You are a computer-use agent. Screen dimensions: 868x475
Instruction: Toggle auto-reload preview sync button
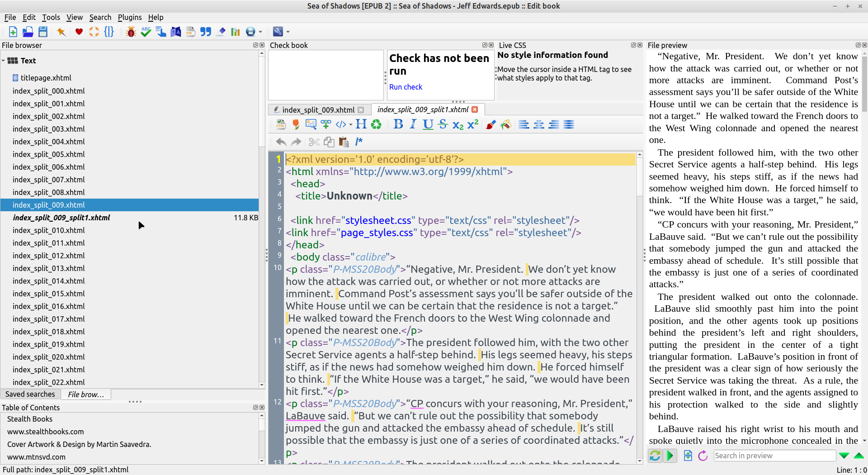(655, 456)
